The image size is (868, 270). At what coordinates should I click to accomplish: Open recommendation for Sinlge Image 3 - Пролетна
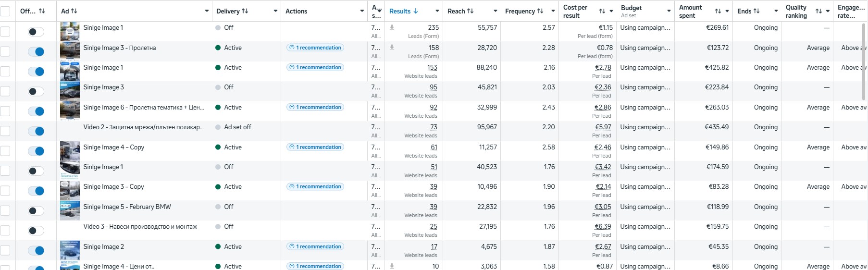(315, 48)
